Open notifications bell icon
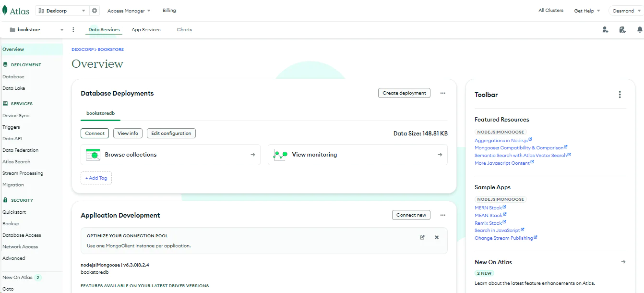The height and width of the screenshot is (293, 644). (639, 30)
